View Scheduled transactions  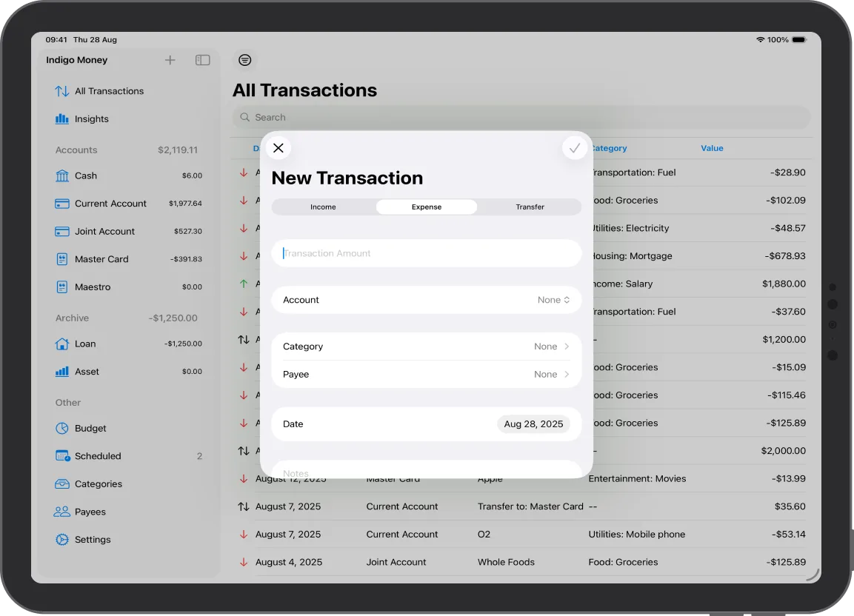pos(98,456)
